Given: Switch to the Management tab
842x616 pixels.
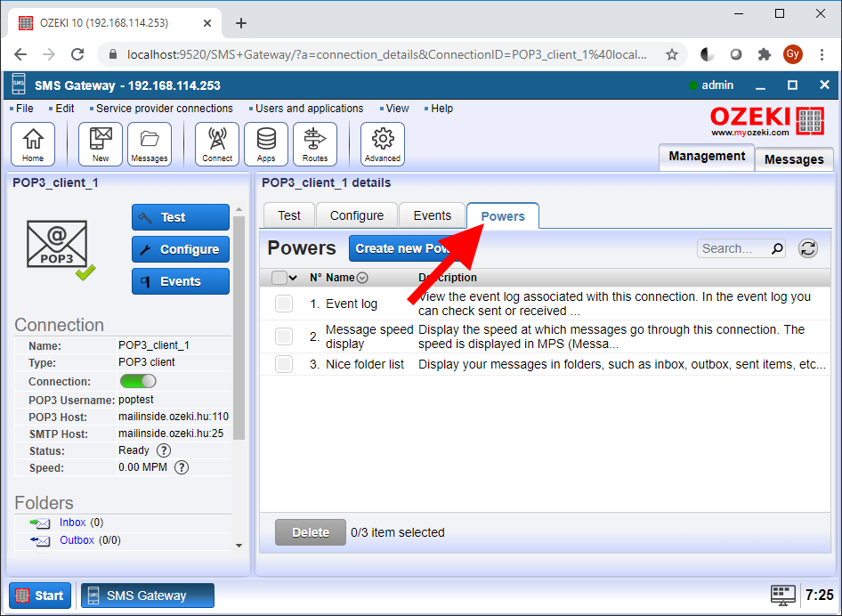Looking at the screenshot, I should 707,157.
